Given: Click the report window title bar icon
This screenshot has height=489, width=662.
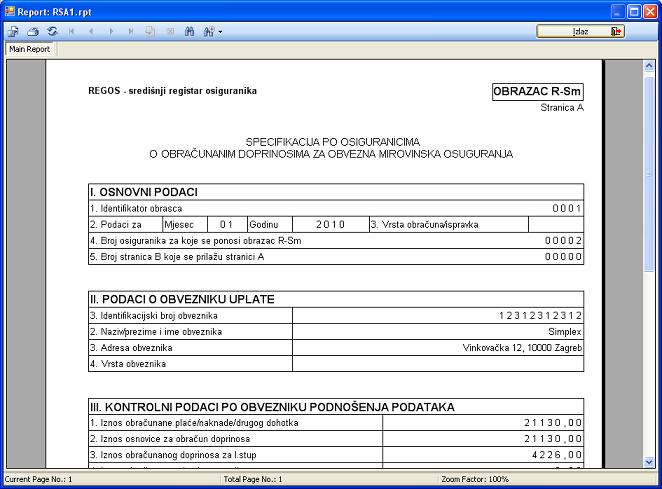Looking at the screenshot, I should [x=10, y=10].
